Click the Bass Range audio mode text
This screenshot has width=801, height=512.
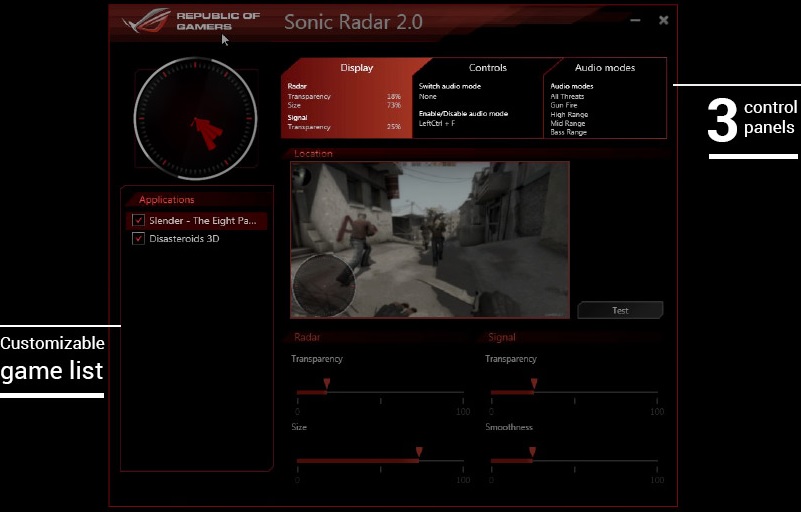tap(569, 132)
